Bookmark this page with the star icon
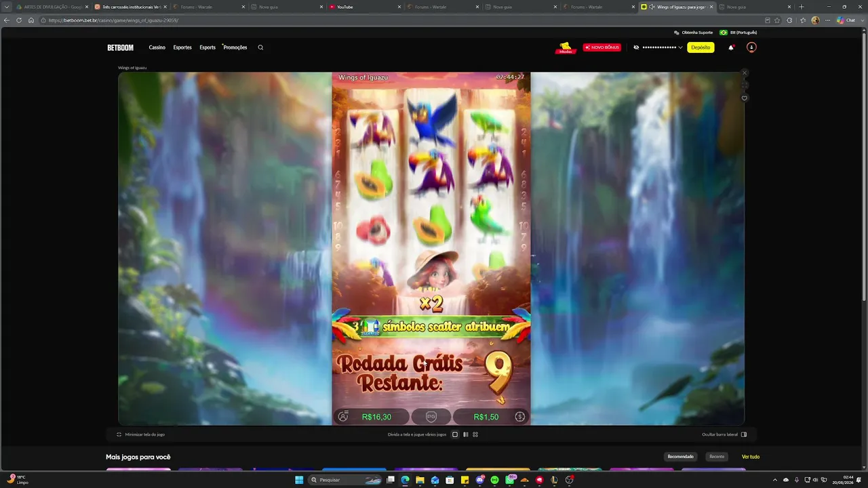The width and height of the screenshot is (868, 488). pos(777,20)
